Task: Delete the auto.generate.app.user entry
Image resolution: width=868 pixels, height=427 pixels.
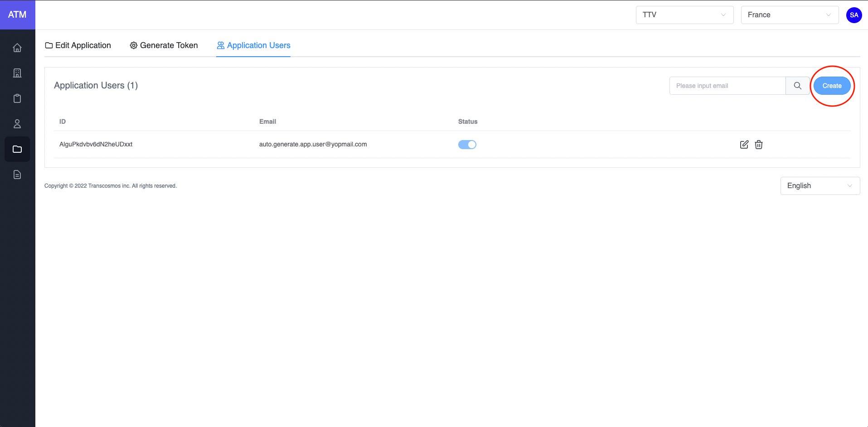Action: tap(758, 145)
